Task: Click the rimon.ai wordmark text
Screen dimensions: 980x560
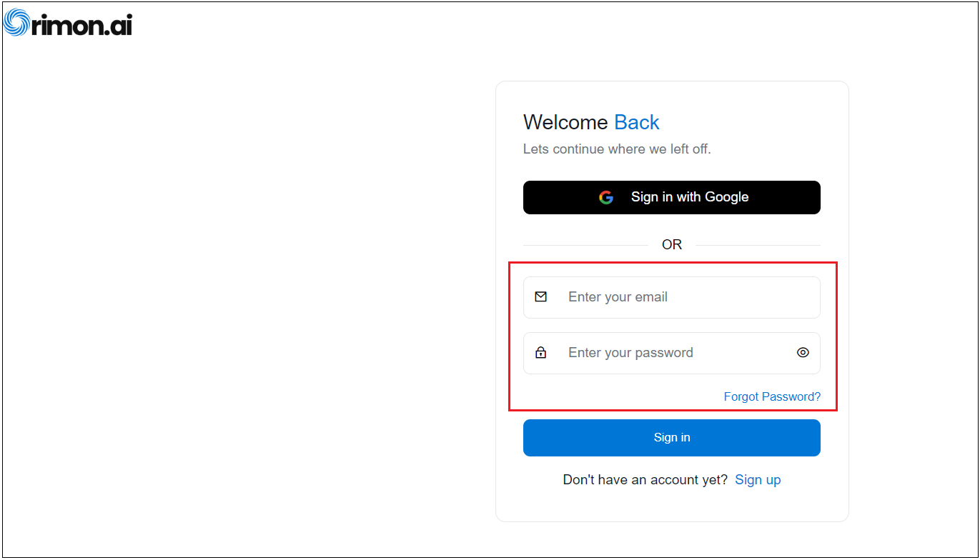Action: (81, 24)
